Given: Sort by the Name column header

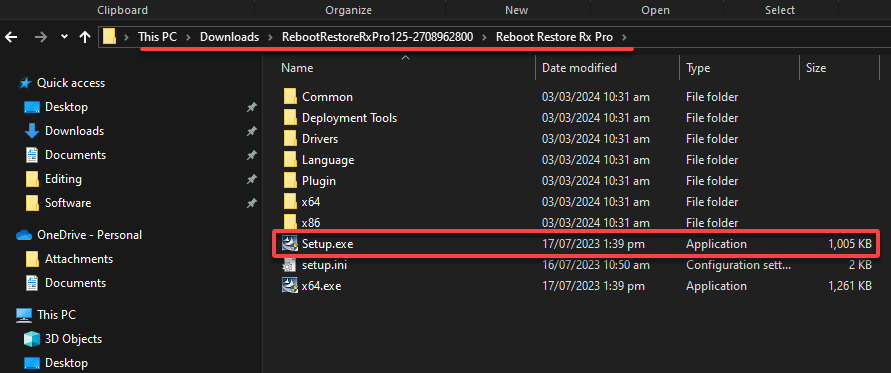Looking at the screenshot, I should tap(297, 68).
